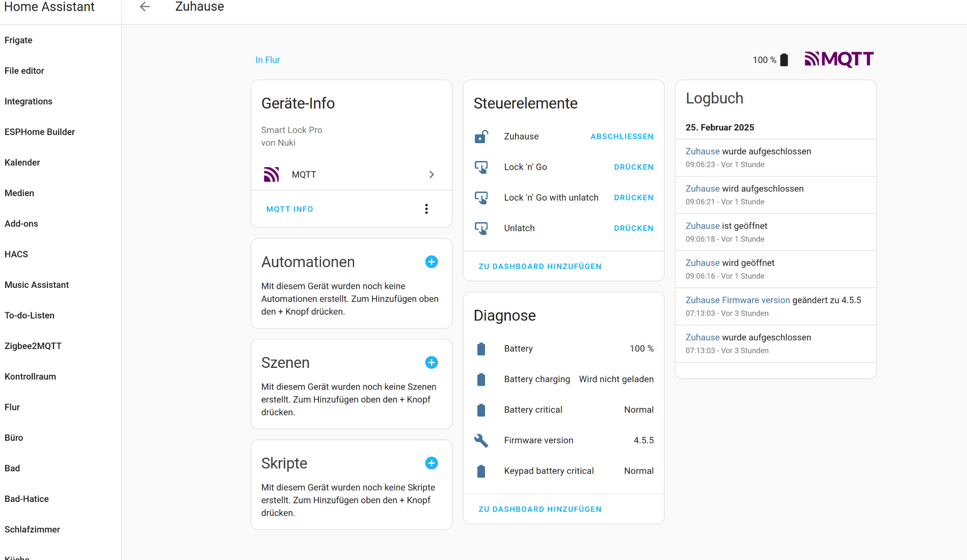Add a new script with plus icon

(x=431, y=463)
